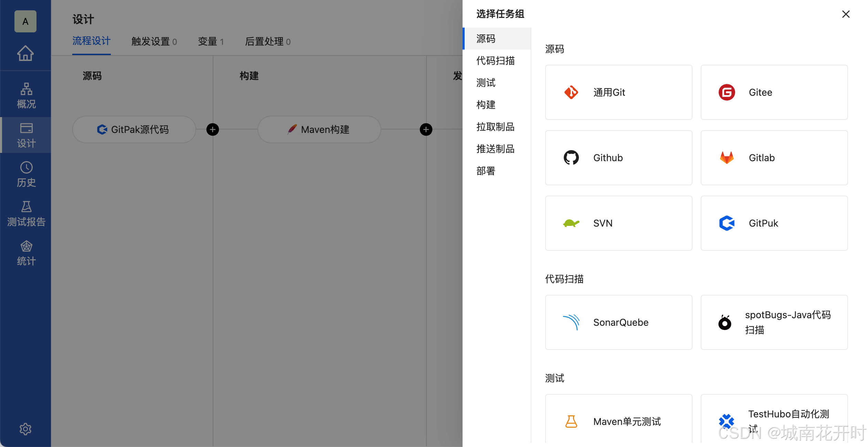The height and width of the screenshot is (447, 868).
Task: Switch to 触发设置 tab
Action: 154,42
